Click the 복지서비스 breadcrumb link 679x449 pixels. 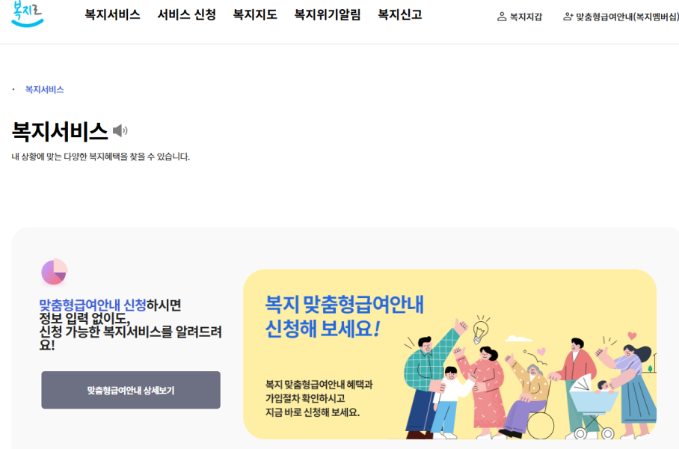(x=45, y=90)
